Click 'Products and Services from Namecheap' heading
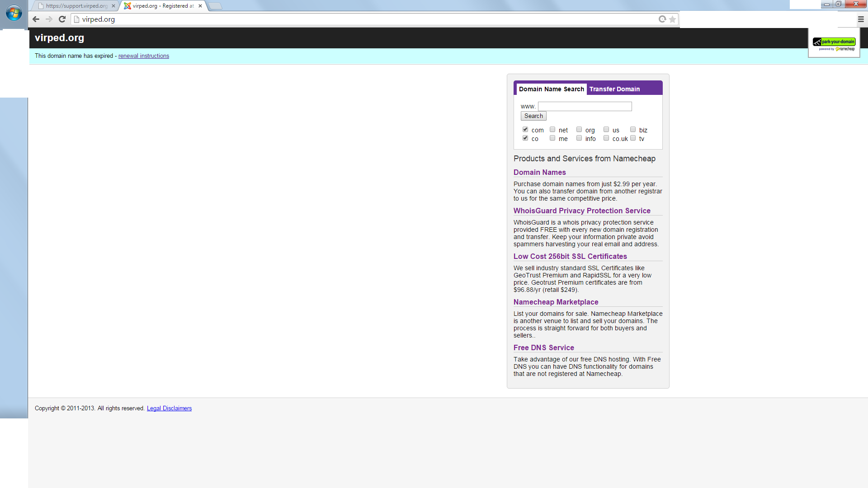Screen dimensions: 868x488 [x=584, y=159]
